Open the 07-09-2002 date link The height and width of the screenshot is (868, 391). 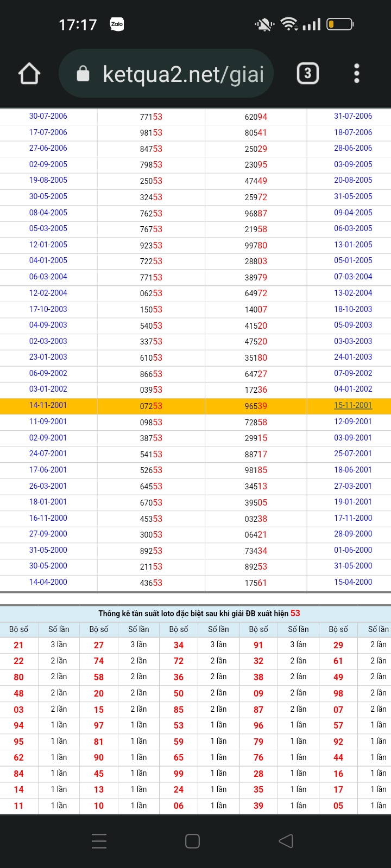tap(353, 373)
